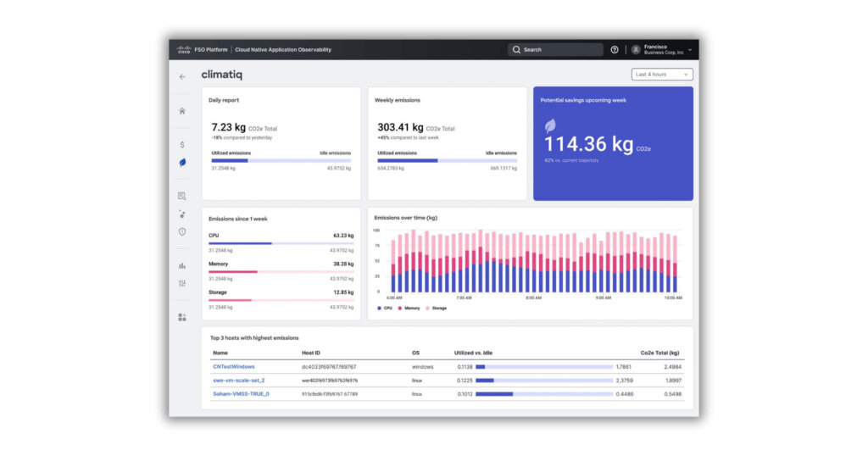Click the Utilized vs. Idle column header
Screen dimensions: 868x456
(473, 353)
